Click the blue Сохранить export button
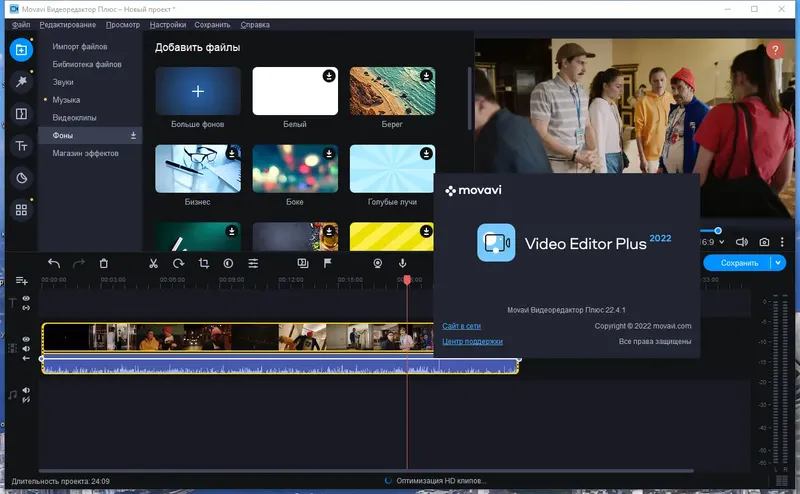The image size is (800, 494). pyautogui.click(x=739, y=263)
